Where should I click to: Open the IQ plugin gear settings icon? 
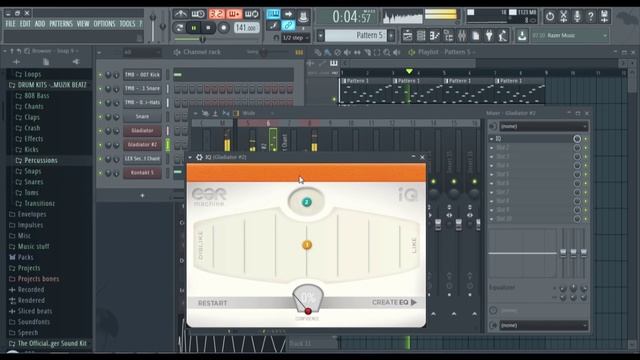199,157
